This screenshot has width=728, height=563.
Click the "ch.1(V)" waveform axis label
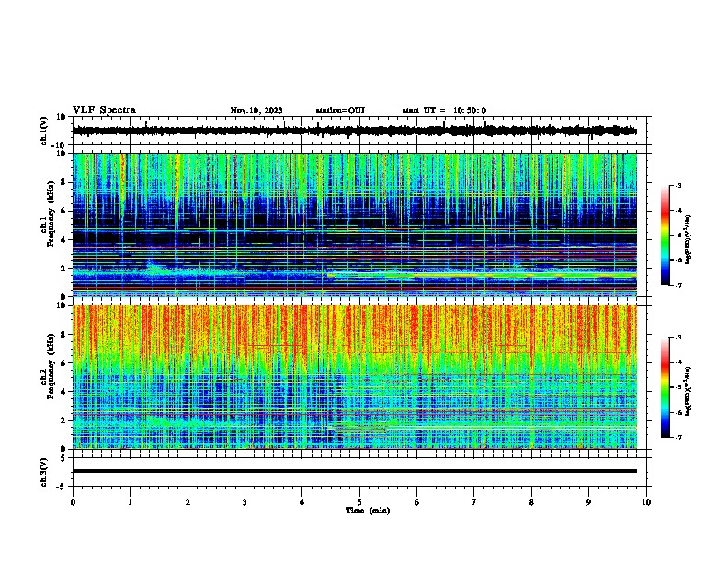point(44,131)
